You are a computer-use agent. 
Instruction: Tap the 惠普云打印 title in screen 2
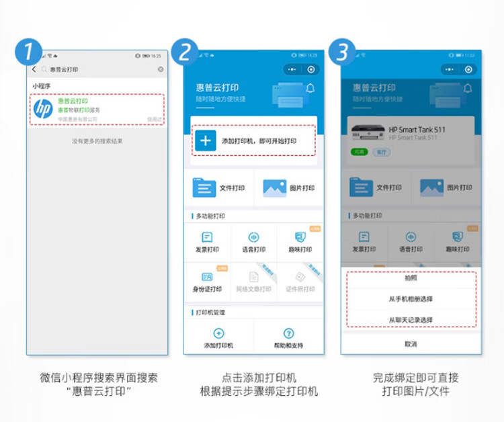point(217,88)
